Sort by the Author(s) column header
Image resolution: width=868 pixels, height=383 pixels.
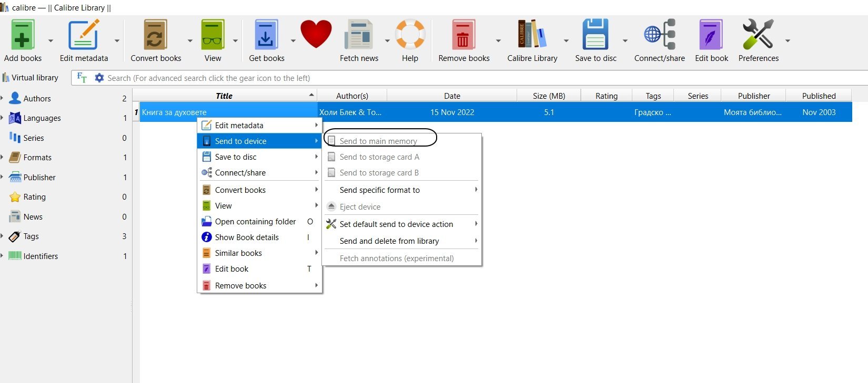click(352, 96)
